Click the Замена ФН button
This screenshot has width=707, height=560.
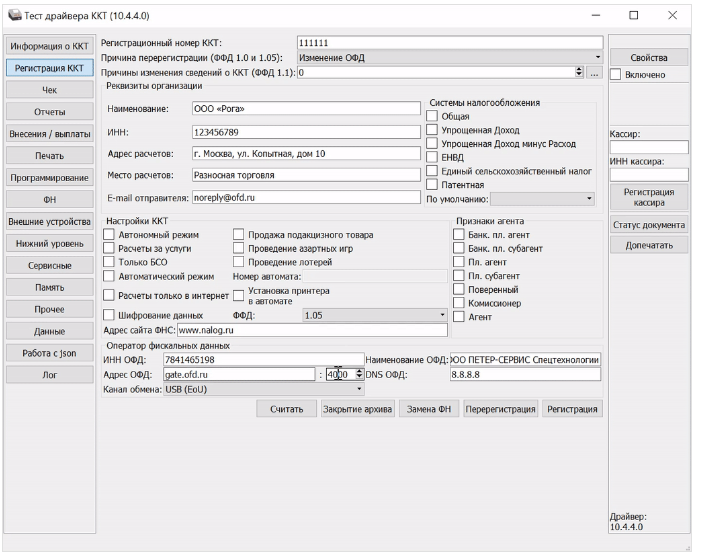click(428, 409)
